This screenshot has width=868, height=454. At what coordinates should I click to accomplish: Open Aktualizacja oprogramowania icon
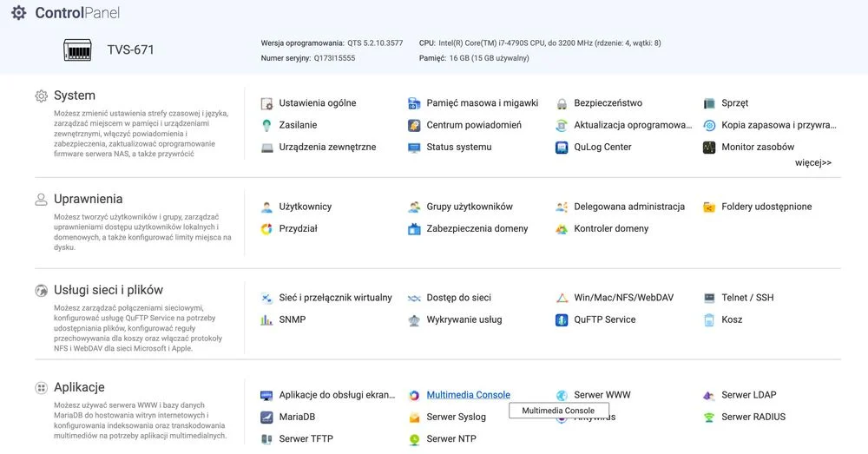[562, 126]
